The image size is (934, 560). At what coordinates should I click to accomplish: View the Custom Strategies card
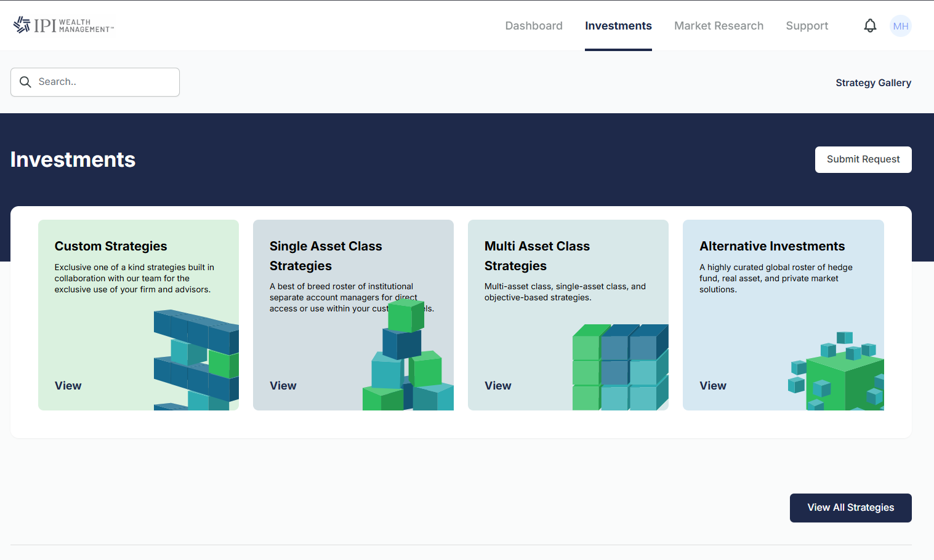(68, 386)
